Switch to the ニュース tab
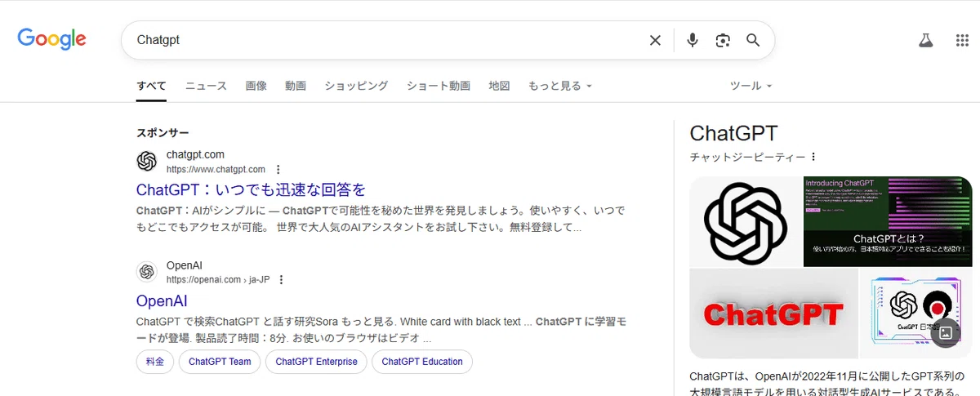This screenshot has height=396, width=980. (x=206, y=86)
